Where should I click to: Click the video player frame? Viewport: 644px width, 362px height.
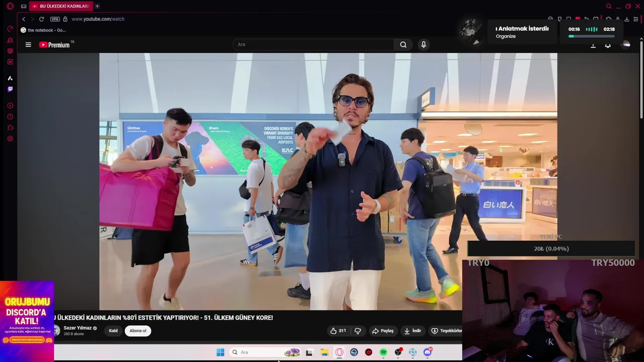coord(328,182)
